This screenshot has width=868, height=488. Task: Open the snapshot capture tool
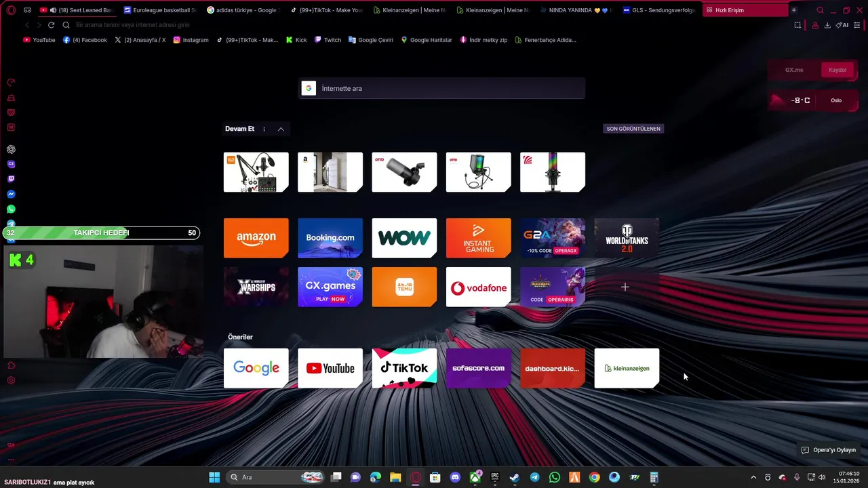tap(797, 25)
